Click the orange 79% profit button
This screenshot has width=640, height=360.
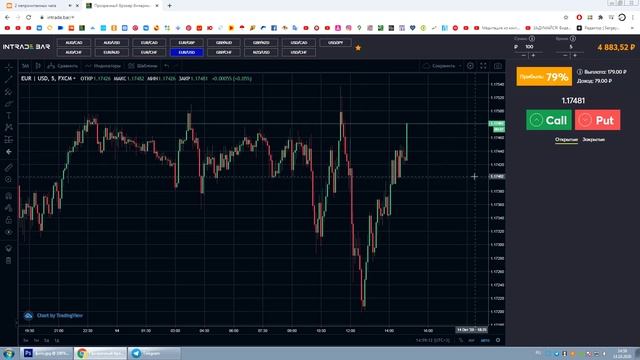pos(544,77)
